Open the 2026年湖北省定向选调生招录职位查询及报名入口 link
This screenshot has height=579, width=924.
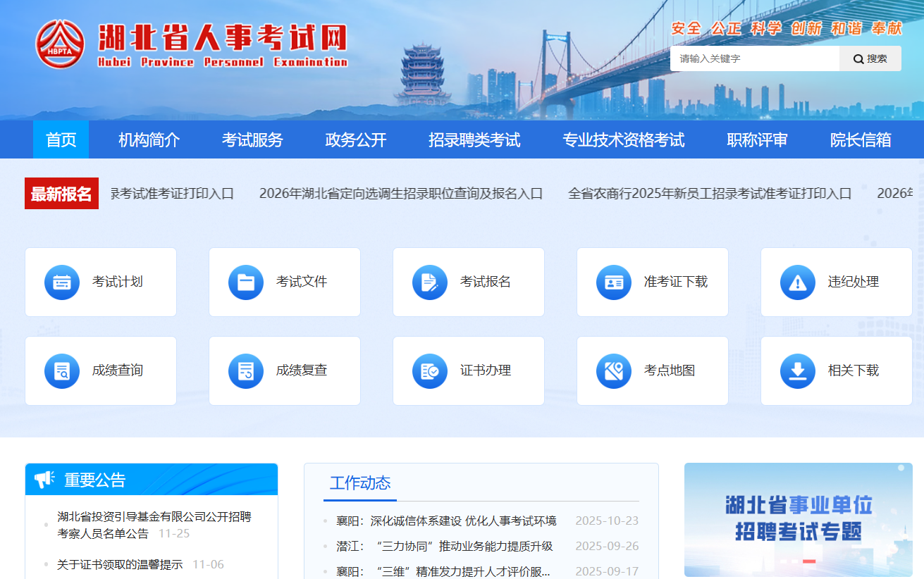(x=401, y=194)
